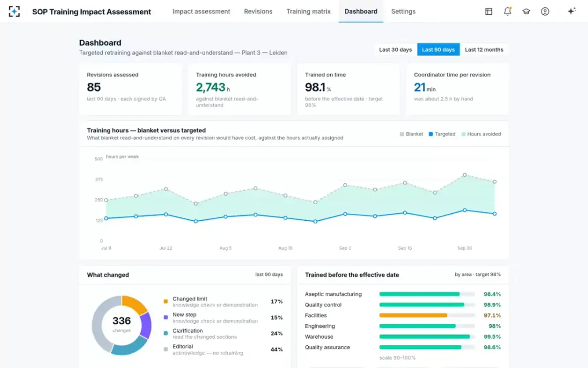Click the 'New step' legend label

(185, 315)
